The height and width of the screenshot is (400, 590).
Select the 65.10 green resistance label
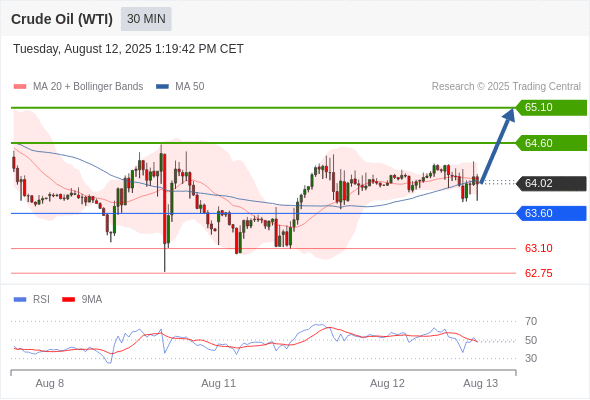[551, 108]
